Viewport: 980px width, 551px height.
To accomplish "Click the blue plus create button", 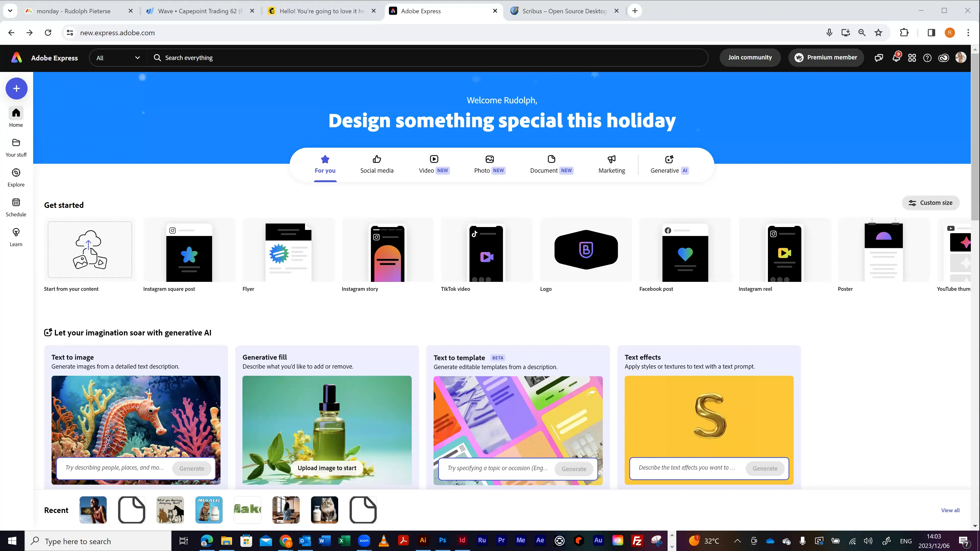I will coord(16,89).
